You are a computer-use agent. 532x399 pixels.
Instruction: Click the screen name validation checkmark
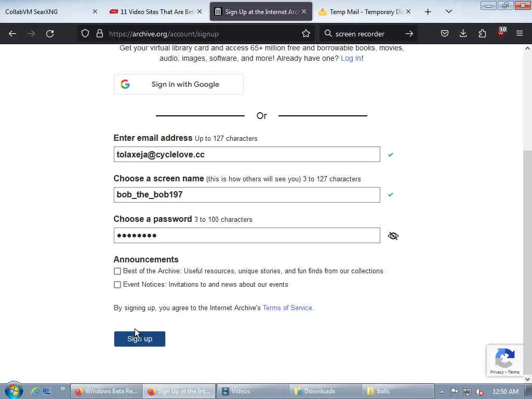tap(391, 195)
